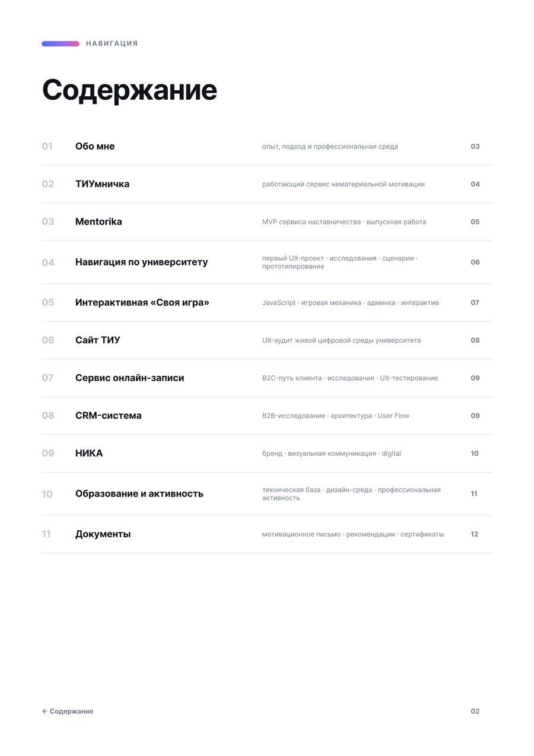
Task: Click the row number 06 label
Action: pyautogui.click(x=47, y=340)
